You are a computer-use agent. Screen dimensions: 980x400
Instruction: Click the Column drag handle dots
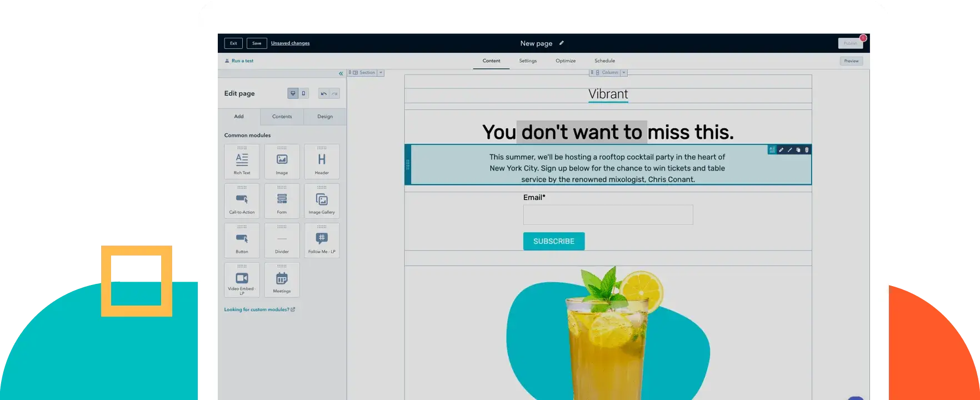tap(592, 73)
